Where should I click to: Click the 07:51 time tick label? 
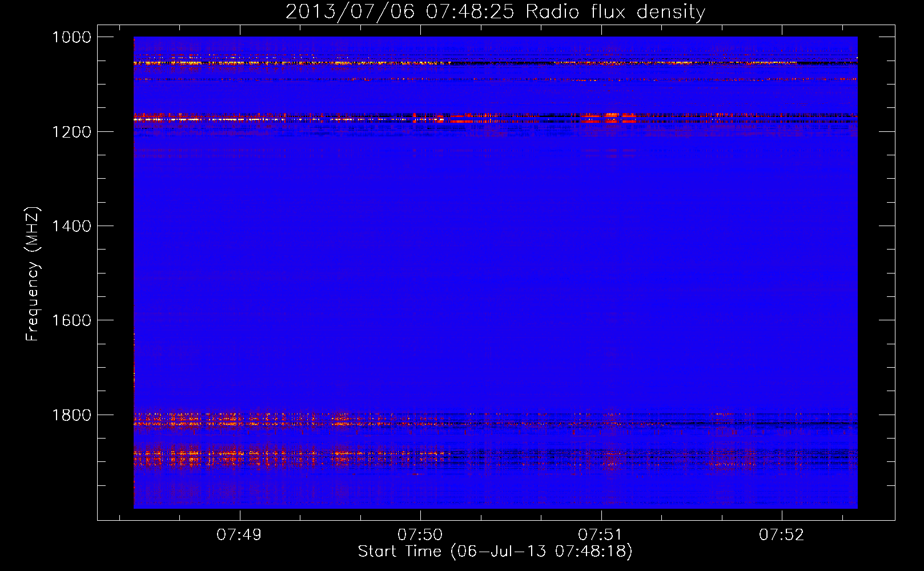[x=600, y=535]
